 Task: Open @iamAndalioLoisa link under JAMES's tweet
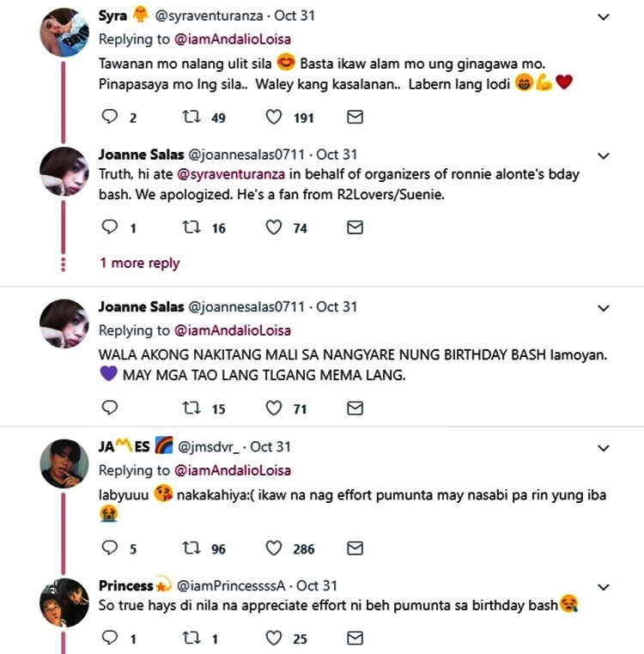233,470
